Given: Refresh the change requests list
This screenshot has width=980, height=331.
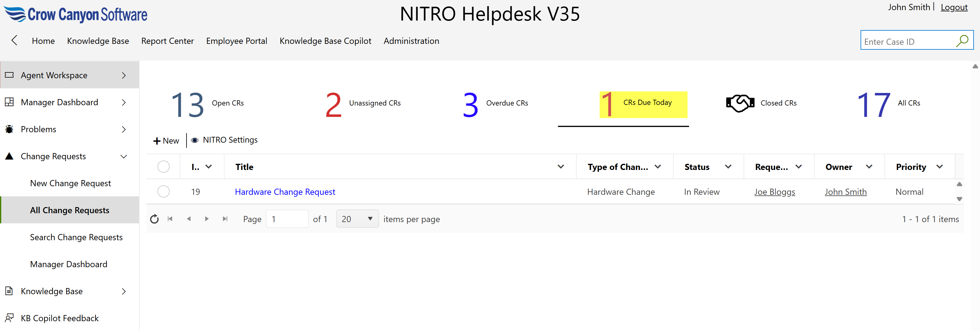Looking at the screenshot, I should pyautogui.click(x=154, y=219).
